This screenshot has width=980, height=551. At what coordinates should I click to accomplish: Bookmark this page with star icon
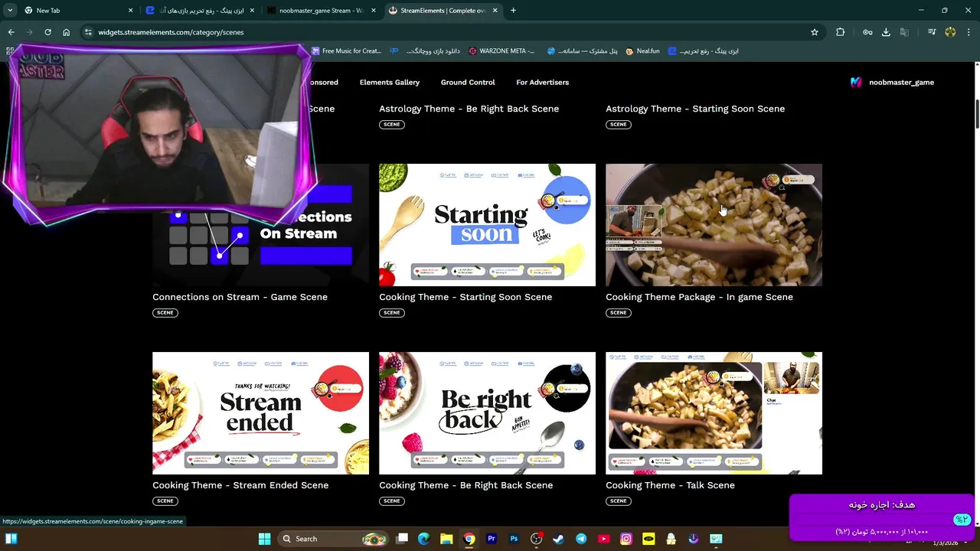pos(815,32)
